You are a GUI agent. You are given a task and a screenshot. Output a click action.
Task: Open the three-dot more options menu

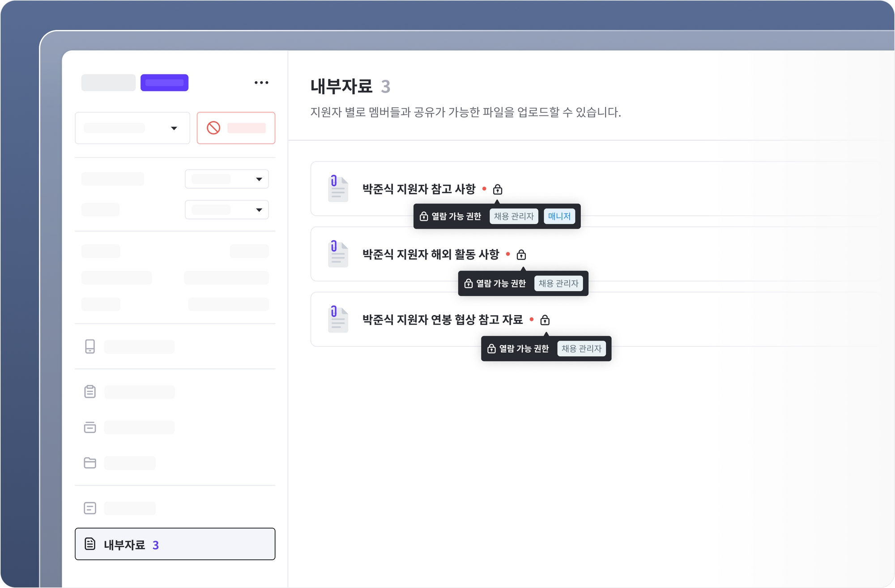[x=261, y=83]
